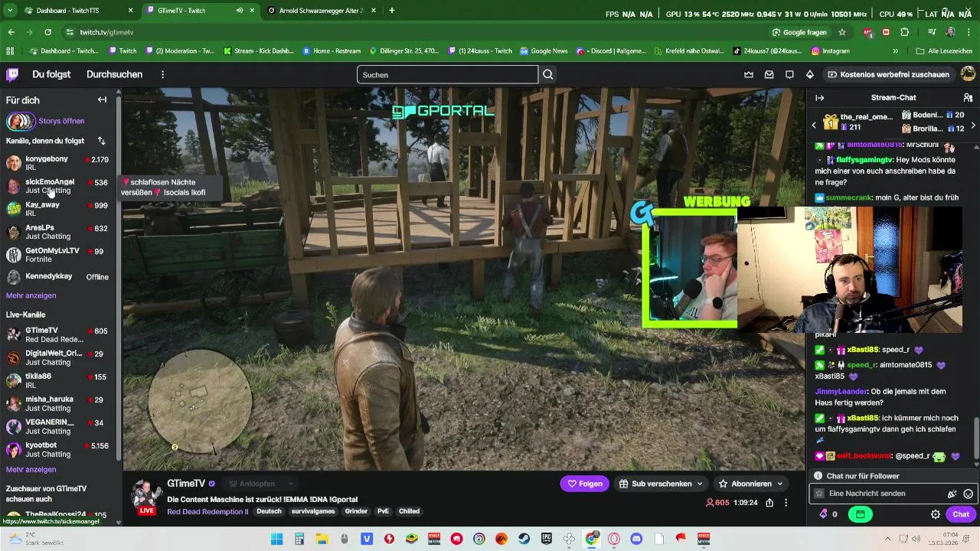Screen dimensions: 980x551
Task: Open Storys öffnen link
Action: coord(61,121)
